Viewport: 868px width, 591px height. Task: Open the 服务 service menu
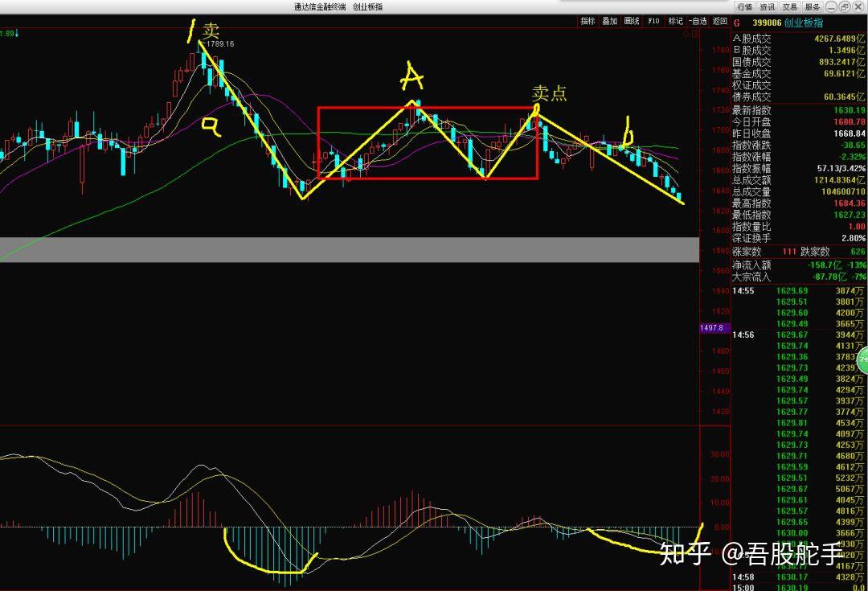click(813, 6)
